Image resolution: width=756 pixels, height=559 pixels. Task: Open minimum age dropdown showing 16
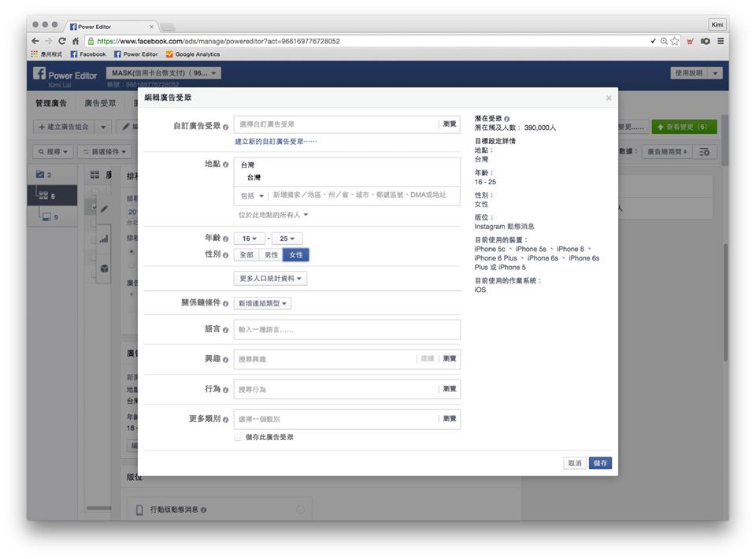250,239
